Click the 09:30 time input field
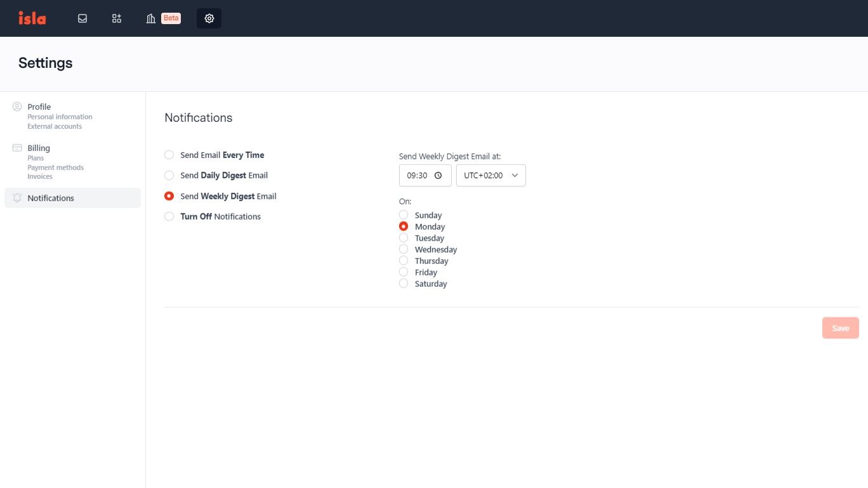The height and width of the screenshot is (488, 868). click(417, 176)
